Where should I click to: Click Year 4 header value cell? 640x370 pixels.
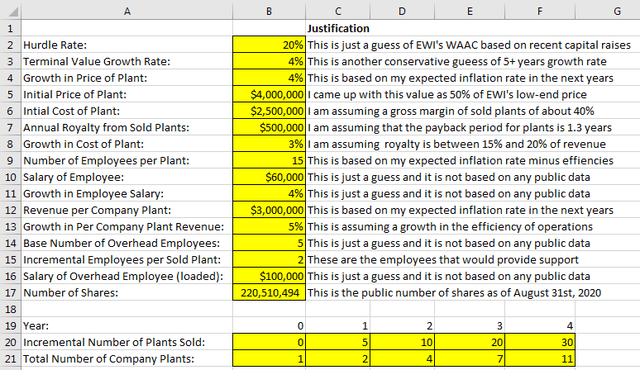(x=540, y=326)
